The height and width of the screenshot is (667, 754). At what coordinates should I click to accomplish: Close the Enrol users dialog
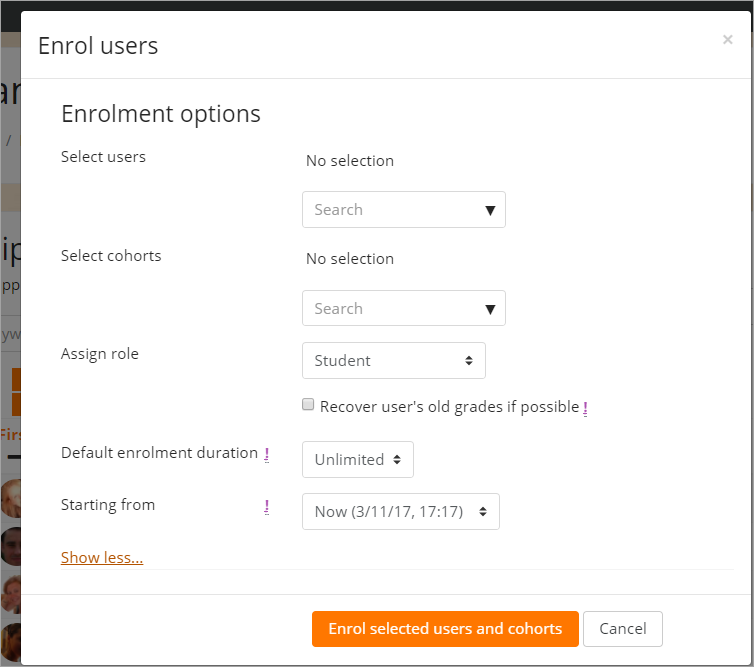point(727,40)
